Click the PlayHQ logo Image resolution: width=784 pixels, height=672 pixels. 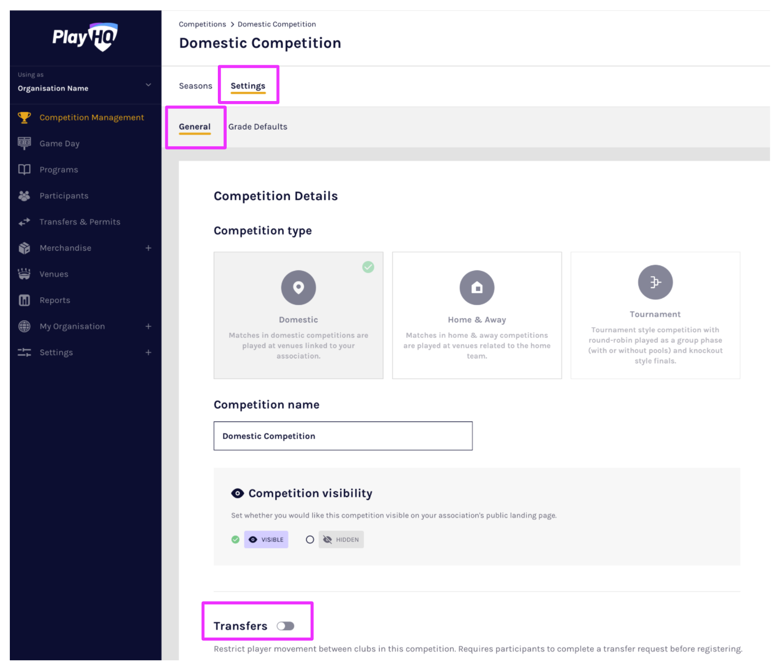point(85,37)
